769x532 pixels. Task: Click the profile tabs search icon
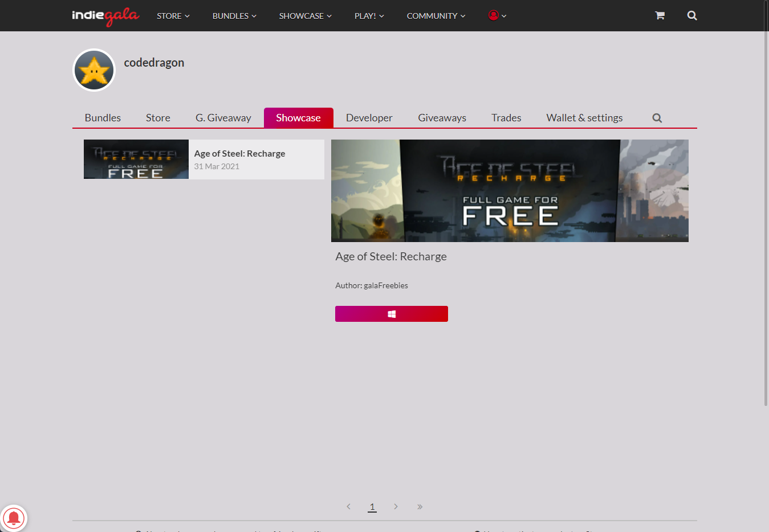pos(657,118)
